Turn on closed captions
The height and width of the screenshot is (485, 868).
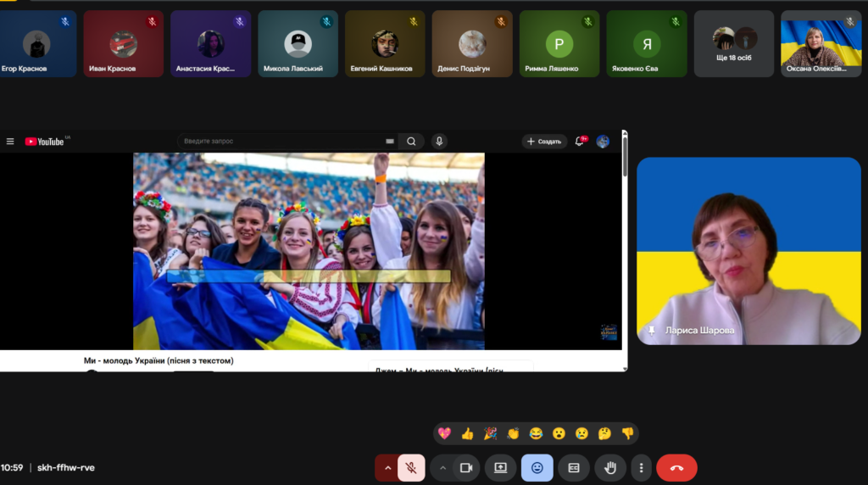click(574, 467)
